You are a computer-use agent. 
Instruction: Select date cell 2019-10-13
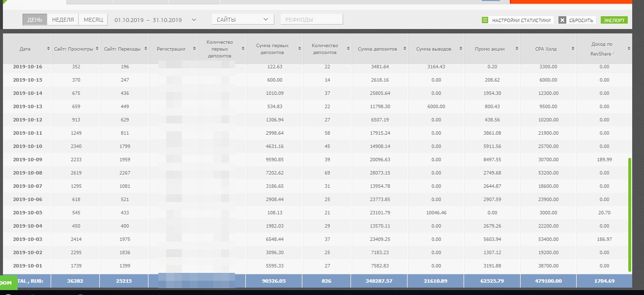tap(28, 106)
